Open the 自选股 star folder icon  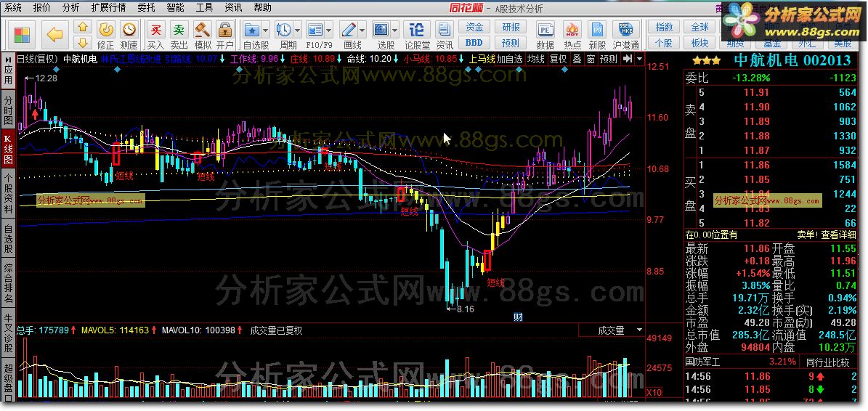tap(253, 29)
